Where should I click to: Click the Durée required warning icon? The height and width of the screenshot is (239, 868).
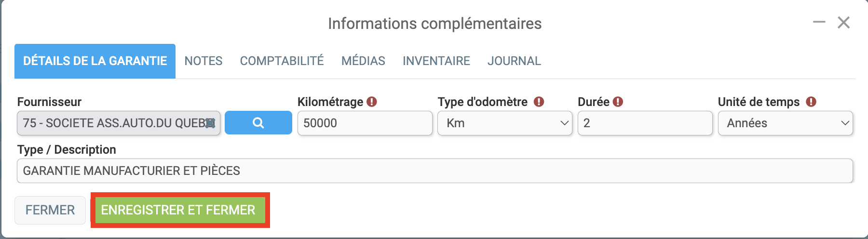click(x=618, y=102)
